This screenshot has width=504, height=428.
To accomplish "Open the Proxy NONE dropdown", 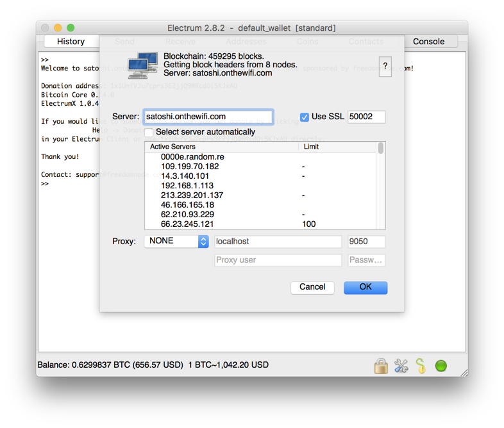I will click(x=176, y=242).
